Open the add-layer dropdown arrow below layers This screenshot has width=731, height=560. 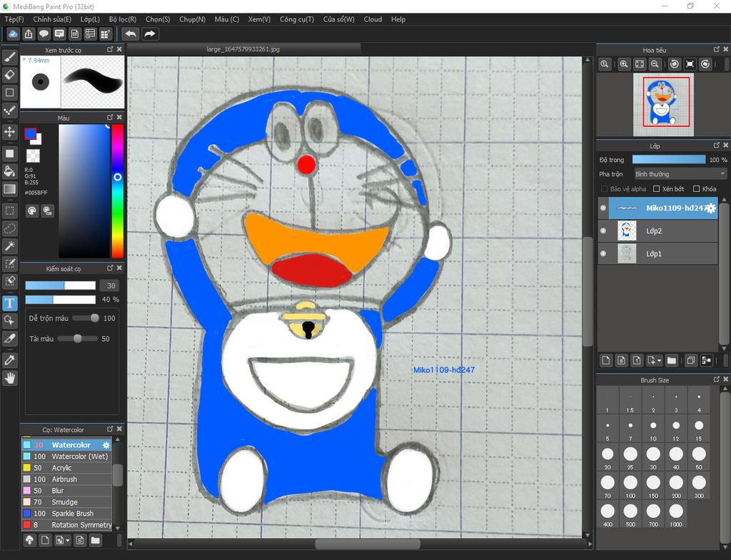coord(659,360)
